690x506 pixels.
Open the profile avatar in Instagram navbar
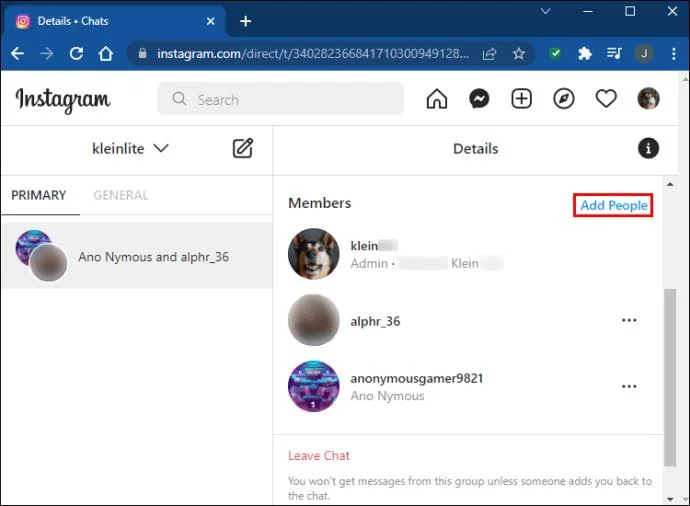pos(648,99)
